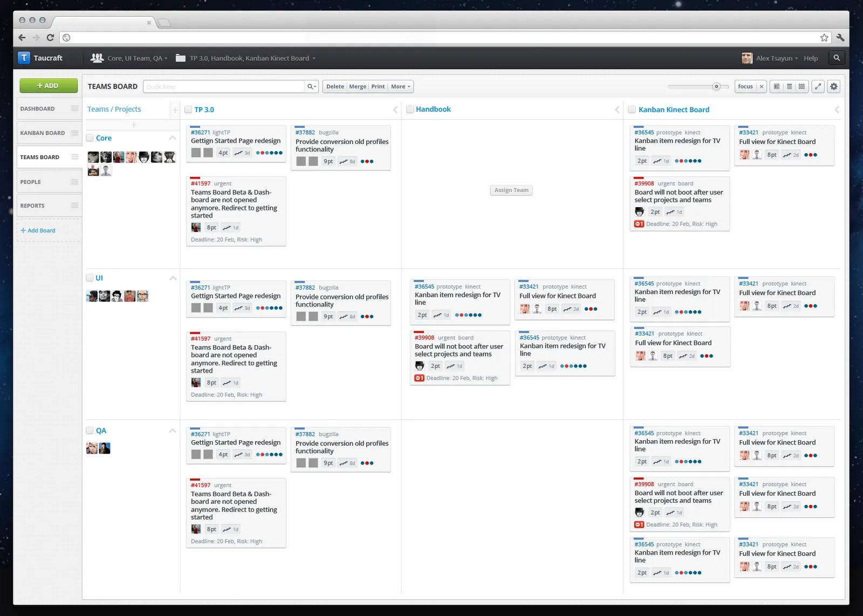The width and height of the screenshot is (863, 616).
Task: Open the browser wrench menu
Action: click(x=840, y=37)
